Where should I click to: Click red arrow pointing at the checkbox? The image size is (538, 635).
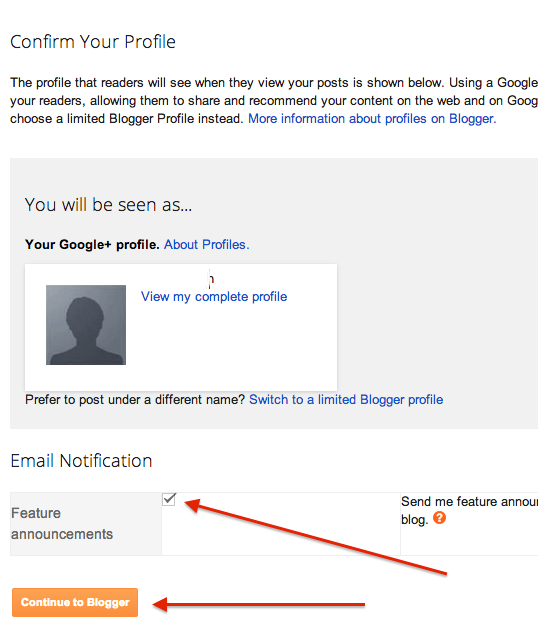click(315, 535)
